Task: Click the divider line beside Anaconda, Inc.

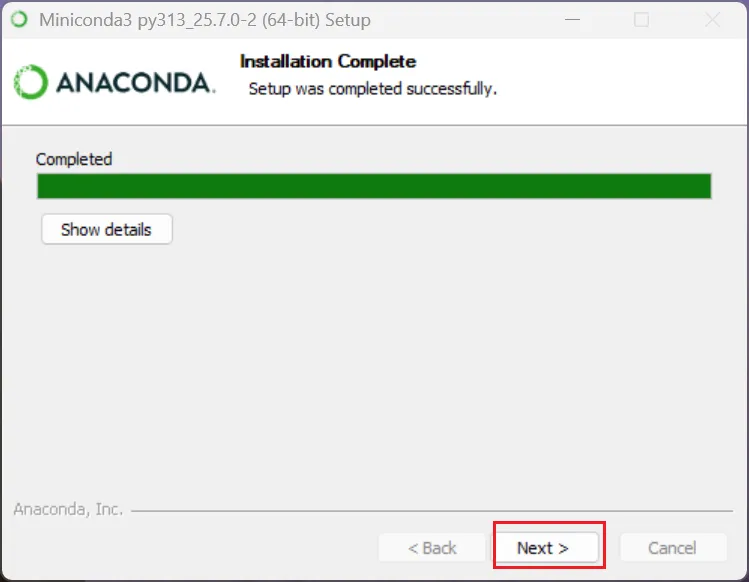Action: click(432, 511)
